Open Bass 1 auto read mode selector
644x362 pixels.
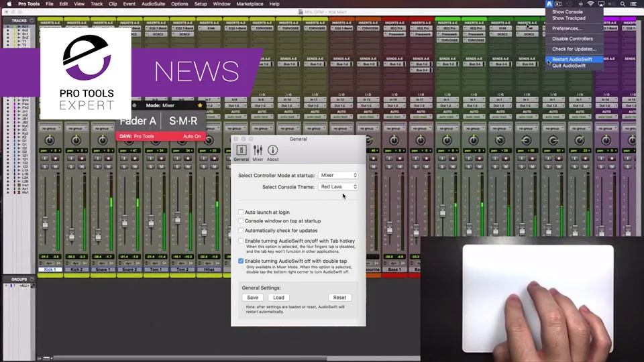tap(394, 117)
